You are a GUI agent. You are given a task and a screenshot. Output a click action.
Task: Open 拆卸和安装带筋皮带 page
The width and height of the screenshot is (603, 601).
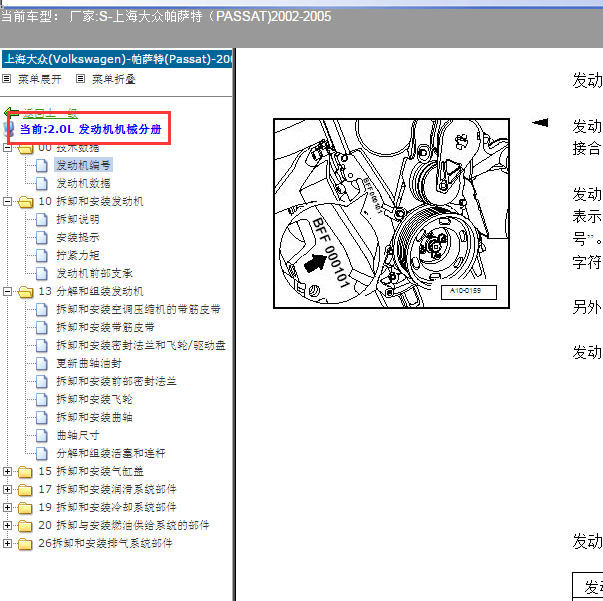click(105, 328)
